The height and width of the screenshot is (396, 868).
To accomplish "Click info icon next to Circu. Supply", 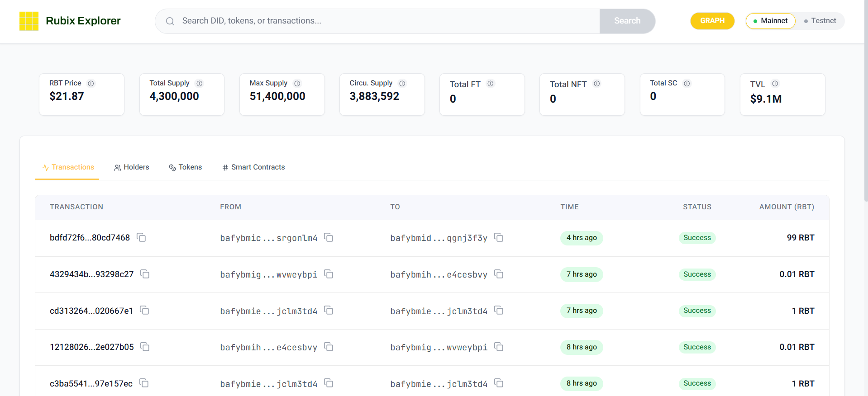I will click(x=402, y=84).
